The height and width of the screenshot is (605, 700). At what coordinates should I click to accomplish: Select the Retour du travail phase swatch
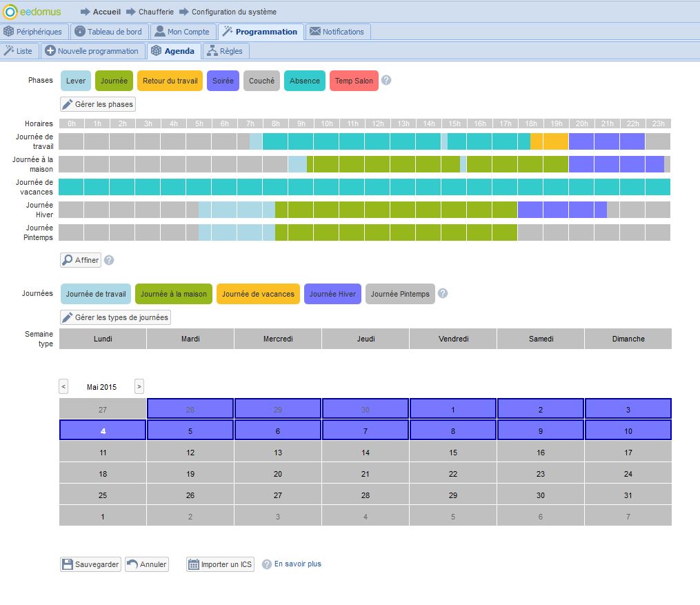point(170,81)
